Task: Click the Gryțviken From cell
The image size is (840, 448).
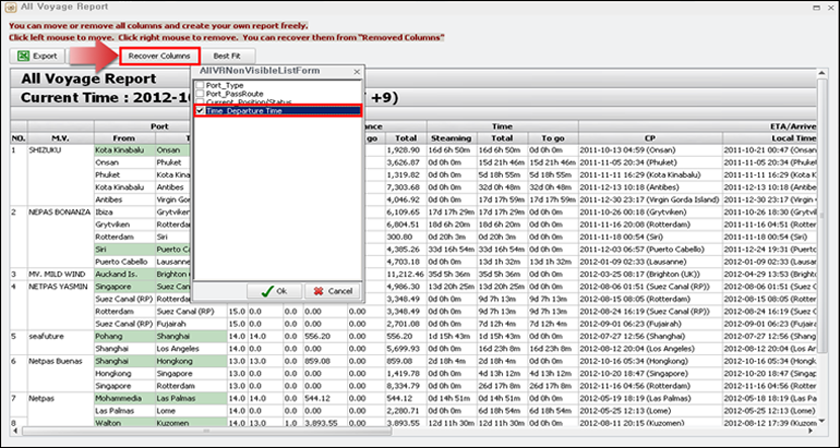Action: [124, 225]
